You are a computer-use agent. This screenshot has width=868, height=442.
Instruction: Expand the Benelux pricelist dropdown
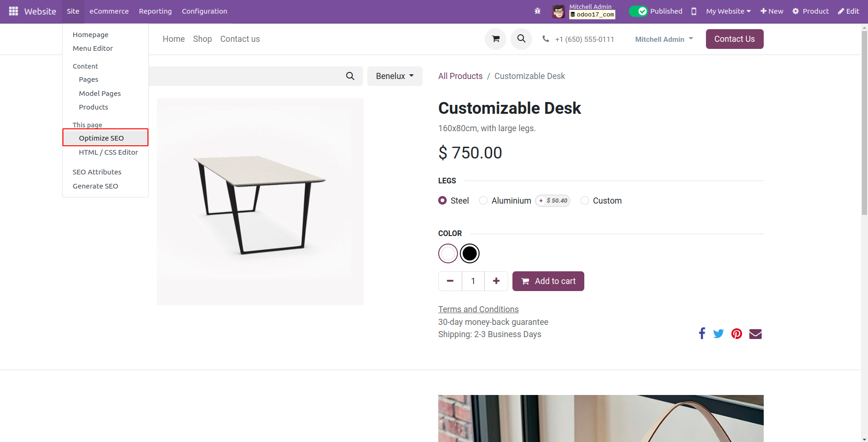(x=395, y=76)
